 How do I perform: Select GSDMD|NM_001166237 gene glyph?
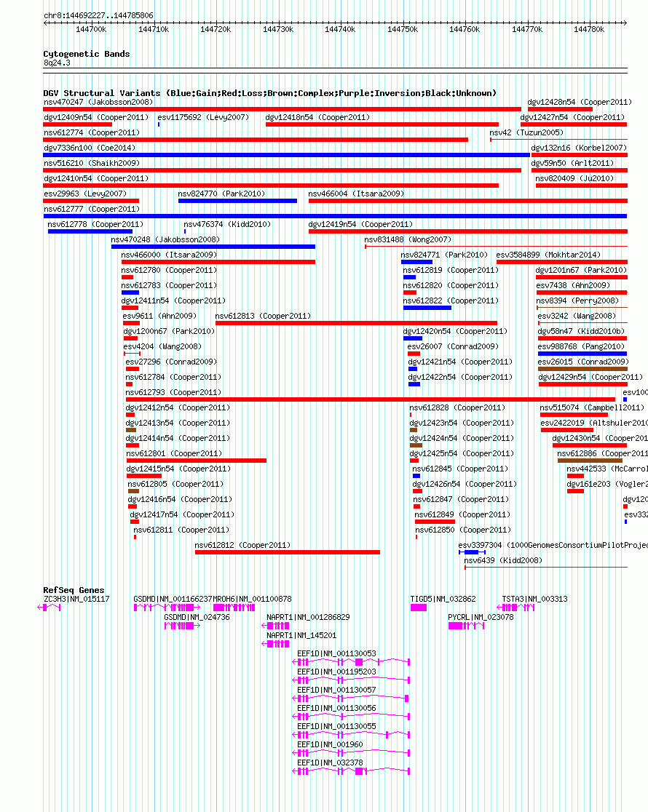(167, 608)
